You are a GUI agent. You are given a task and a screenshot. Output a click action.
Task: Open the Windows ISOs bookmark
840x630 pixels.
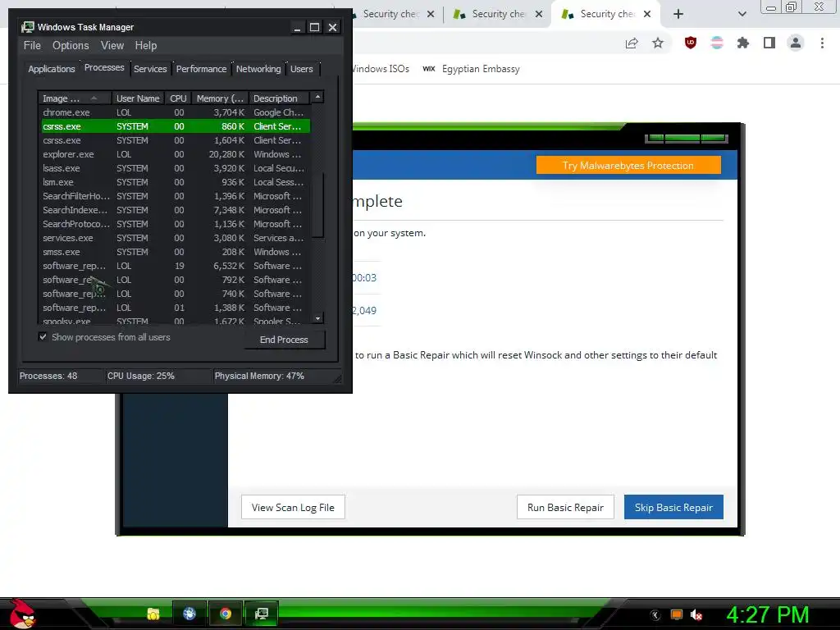pyautogui.click(x=381, y=69)
